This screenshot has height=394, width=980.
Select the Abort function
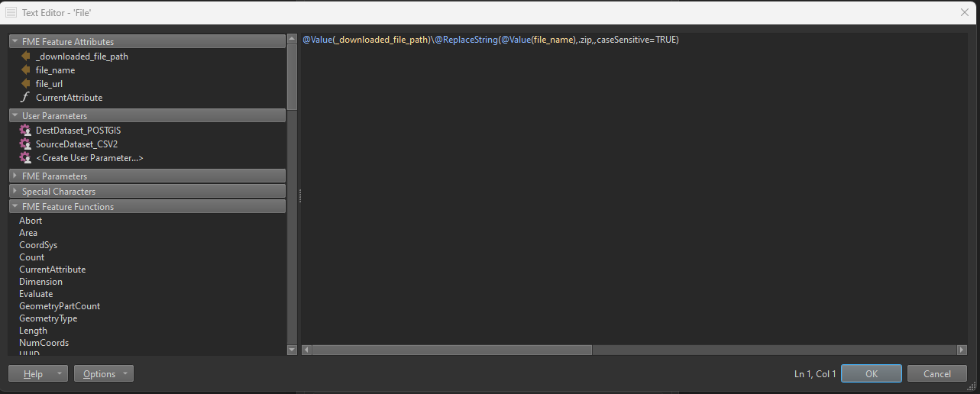coord(31,221)
